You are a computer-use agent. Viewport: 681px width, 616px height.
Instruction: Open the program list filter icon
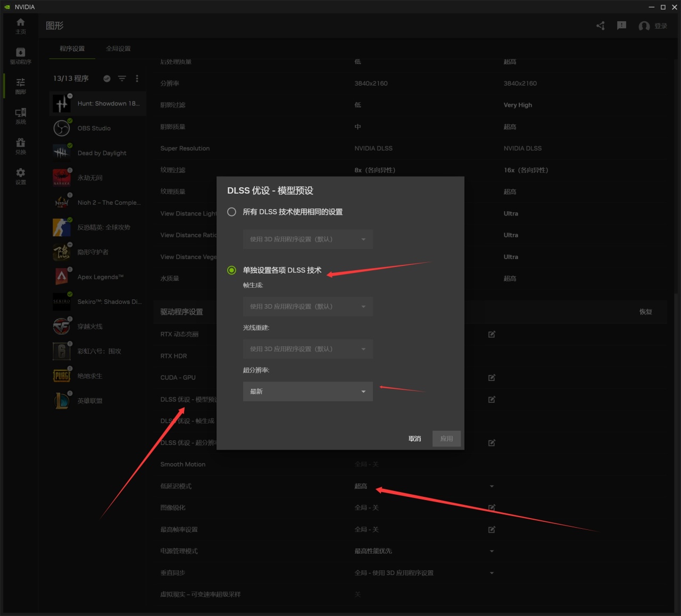122,78
